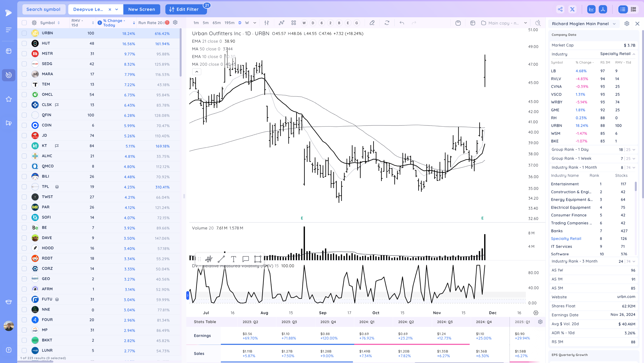Open the Stats Table settings gear
Screen dimensions: 644x363
tap(540, 321)
